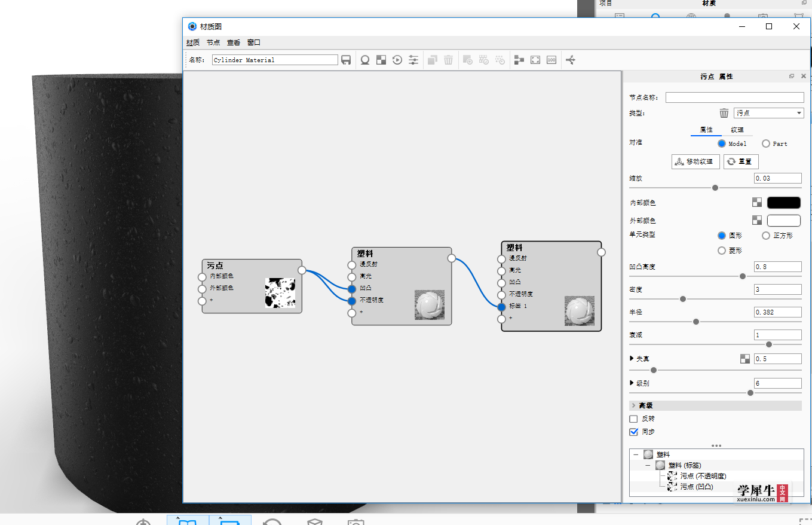Expand the 高级 section
This screenshot has width=812, height=525.
[x=716, y=405]
